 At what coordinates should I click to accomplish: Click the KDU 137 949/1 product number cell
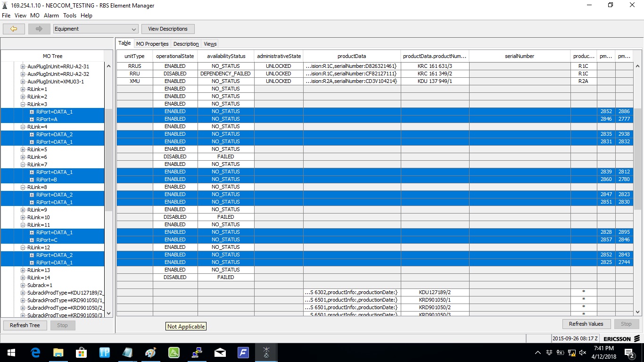[435, 81]
